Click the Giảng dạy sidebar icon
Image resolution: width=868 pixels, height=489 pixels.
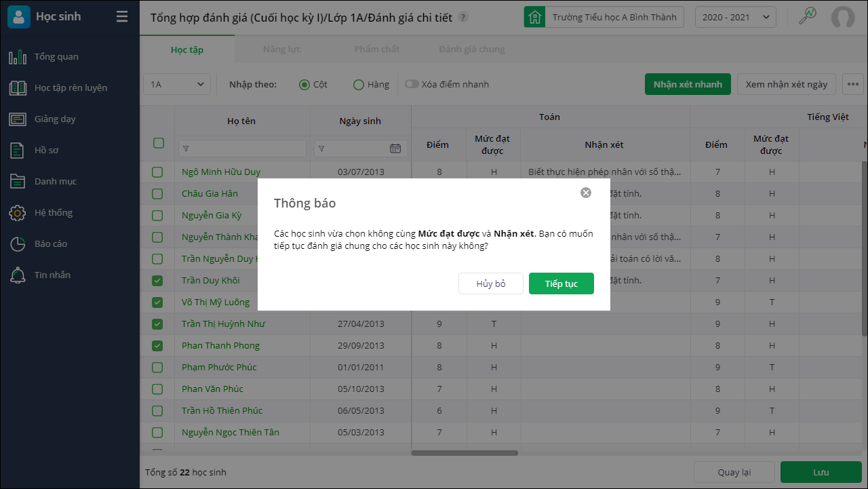[18, 119]
